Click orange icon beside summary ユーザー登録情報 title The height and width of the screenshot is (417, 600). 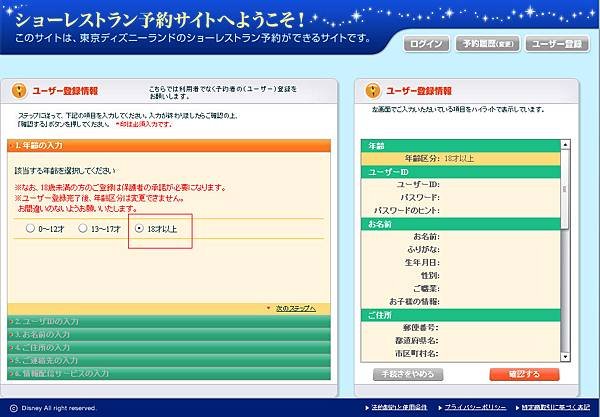373,91
